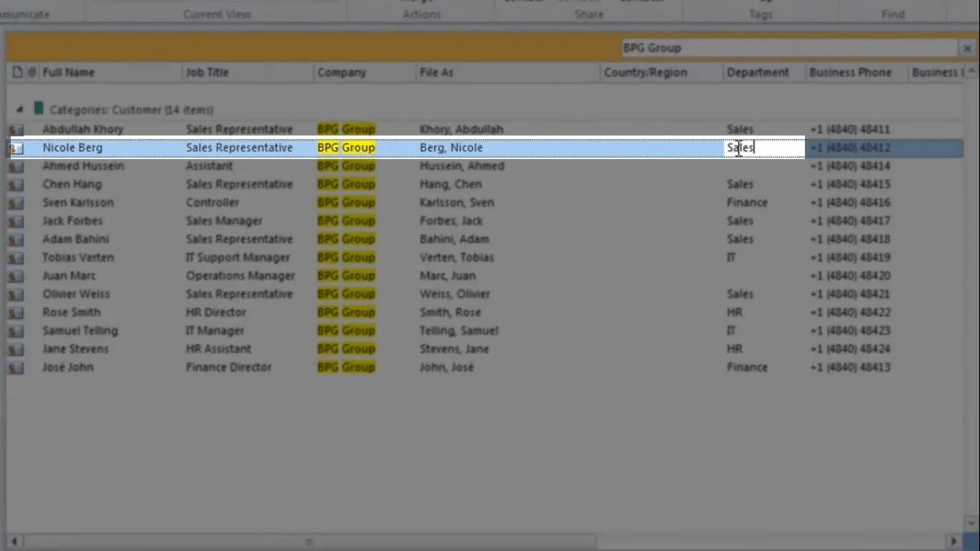Select Jane Stevens contact card icon

tap(16, 349)
